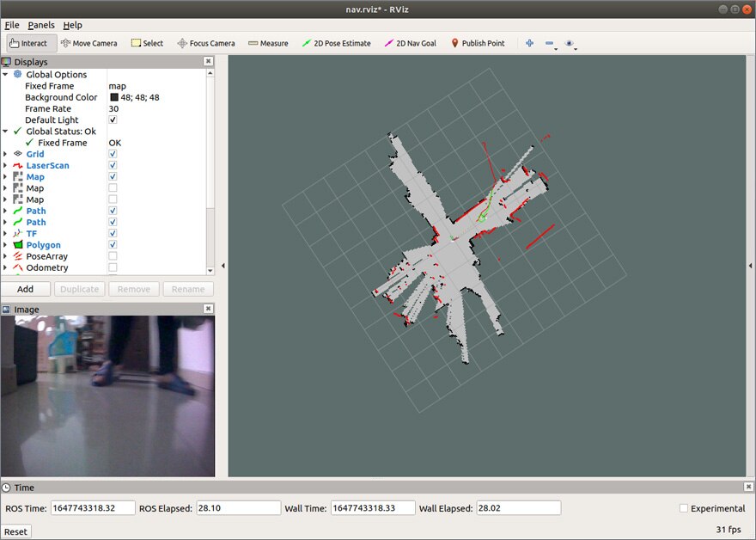The height and width of the screenshot is (540, 756).
Task: Expand the TF display tree item
Action: pos(5,233)
